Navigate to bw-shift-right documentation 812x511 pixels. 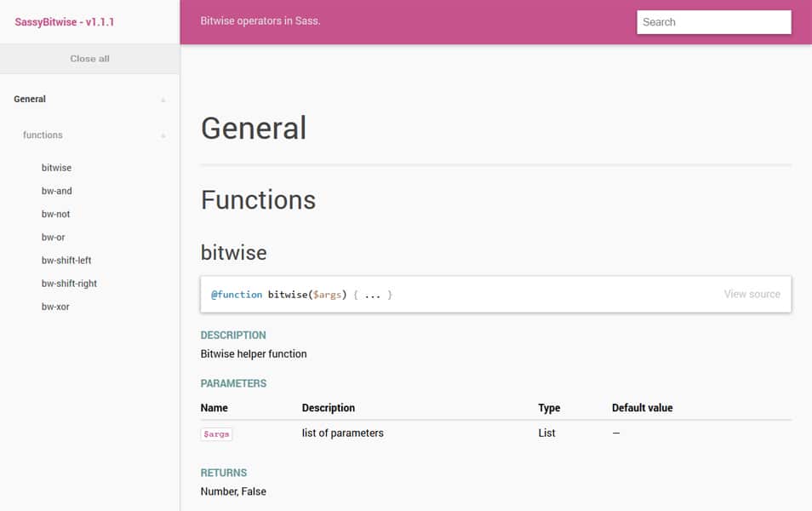point(68,283)
